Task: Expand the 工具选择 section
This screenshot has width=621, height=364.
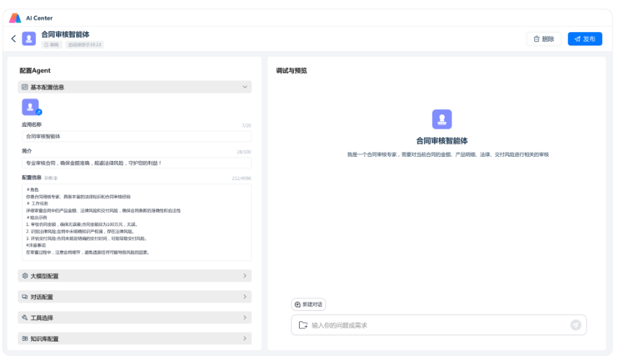Action: click(x=134, y=318)
